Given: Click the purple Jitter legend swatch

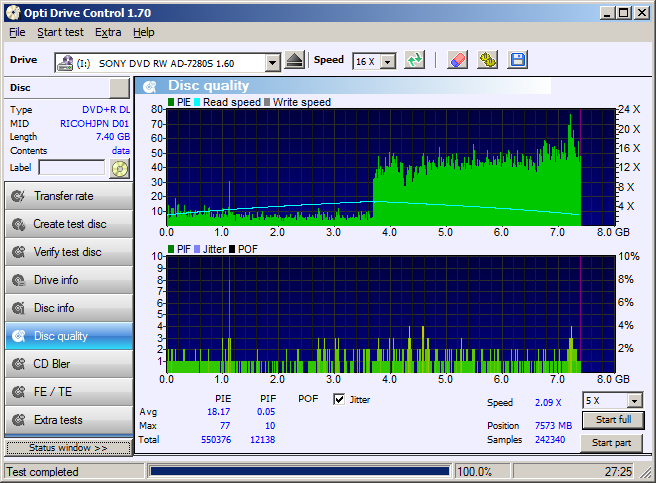Looking at the screenshot, I should click(x=197, y=249).
